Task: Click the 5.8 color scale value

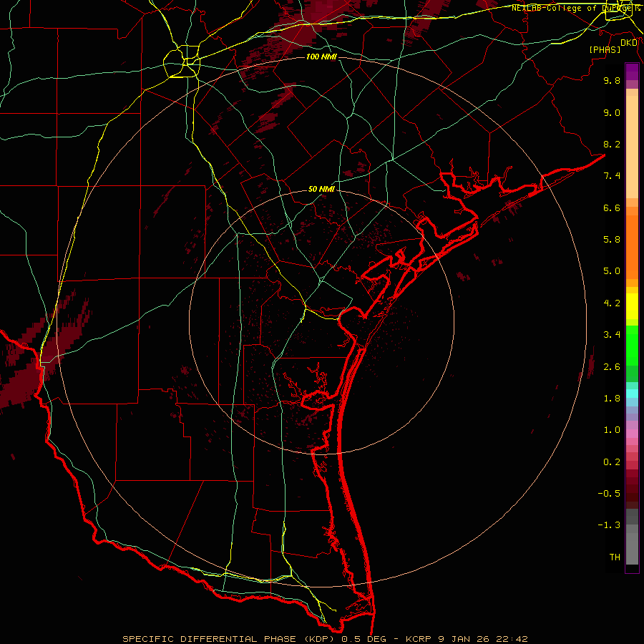Action: [x=612, y=240]
